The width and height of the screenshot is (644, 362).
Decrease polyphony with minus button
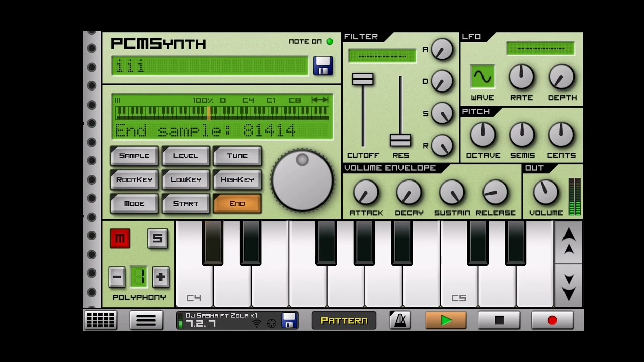117,277
